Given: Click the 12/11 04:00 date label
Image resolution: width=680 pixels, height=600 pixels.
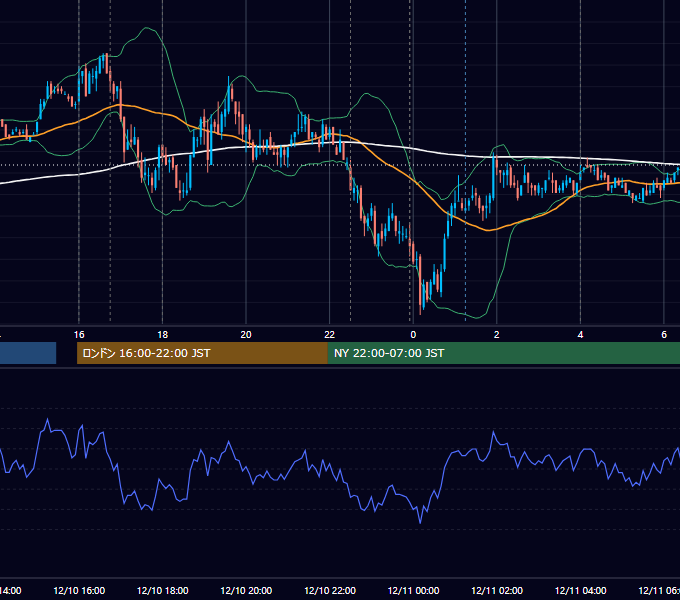Looking at the screenshot, I should tap(581, 591).
